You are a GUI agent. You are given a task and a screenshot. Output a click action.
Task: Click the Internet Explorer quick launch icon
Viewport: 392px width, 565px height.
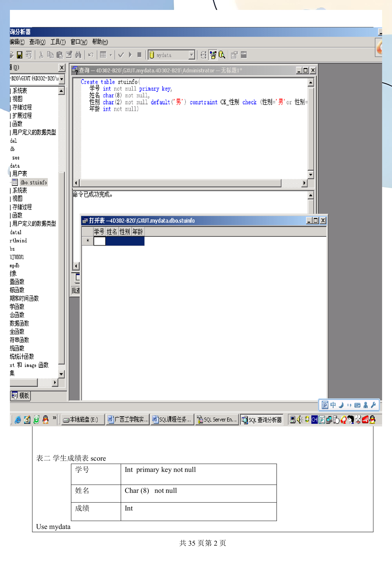[18, 420]
